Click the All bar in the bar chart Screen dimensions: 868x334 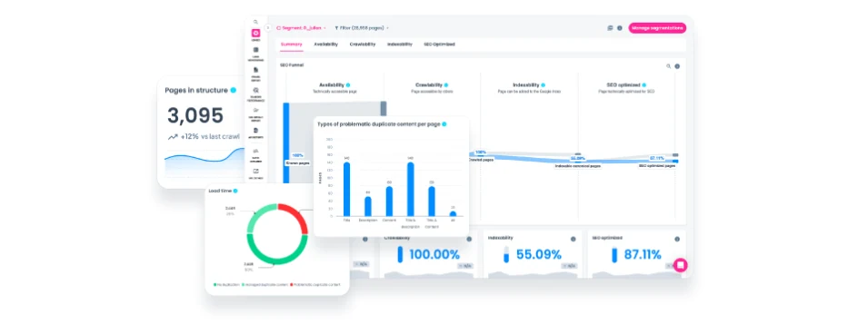(453, 213)
